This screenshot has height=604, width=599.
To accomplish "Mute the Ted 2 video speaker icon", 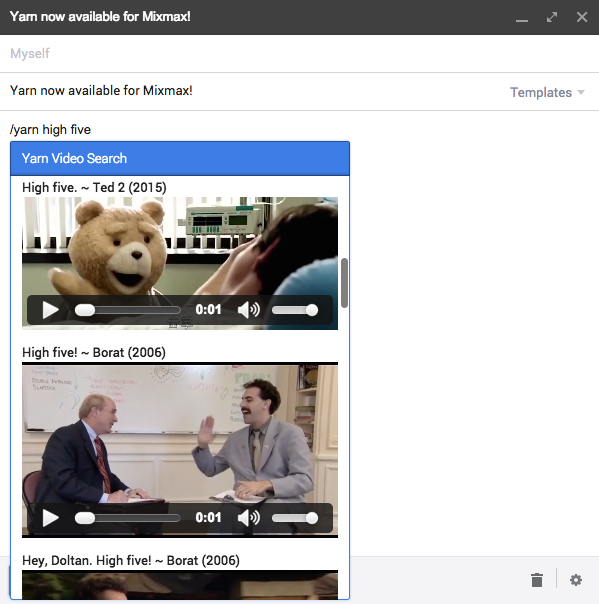I will [249, 310].
